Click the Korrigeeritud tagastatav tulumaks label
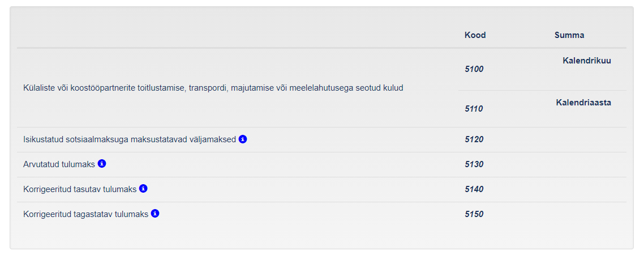 [86, 214]
